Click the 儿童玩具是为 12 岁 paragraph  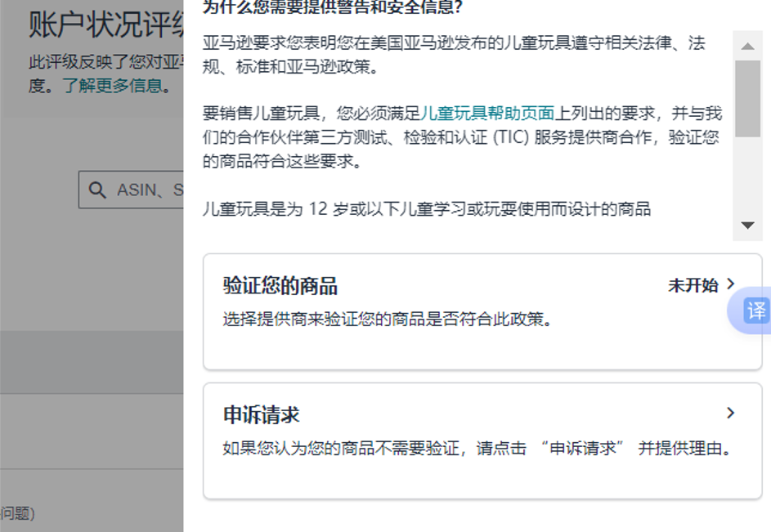click(x=427, y=209)
